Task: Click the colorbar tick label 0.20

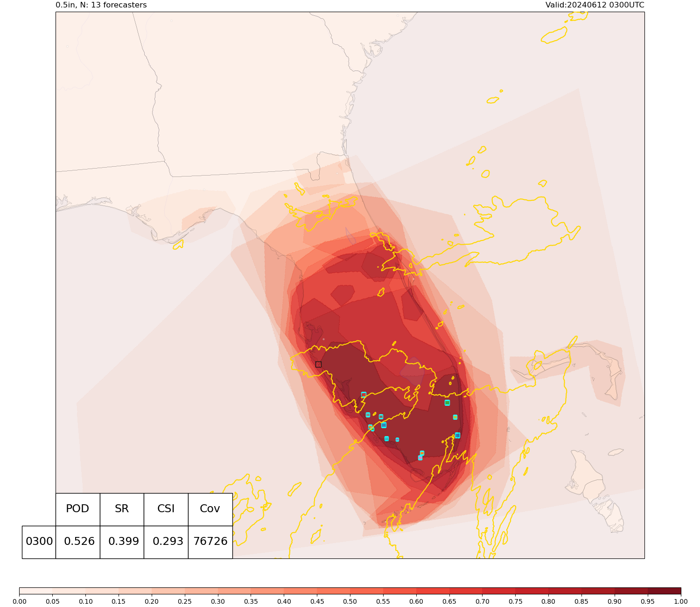Action: 152,602
